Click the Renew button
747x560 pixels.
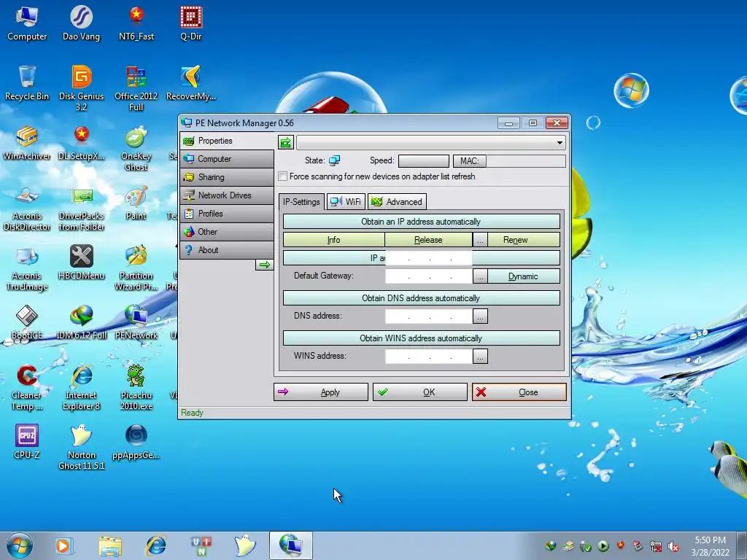point(523,240)
